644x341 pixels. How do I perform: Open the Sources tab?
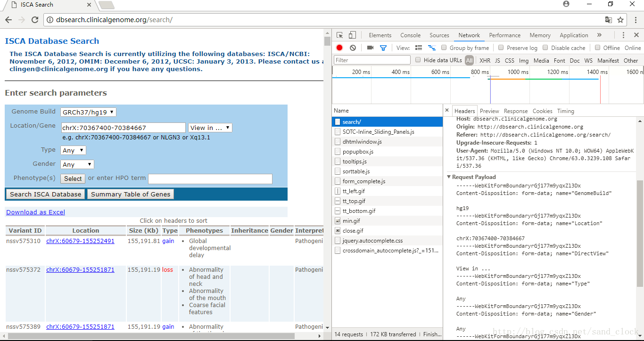(x=439, y=35)
